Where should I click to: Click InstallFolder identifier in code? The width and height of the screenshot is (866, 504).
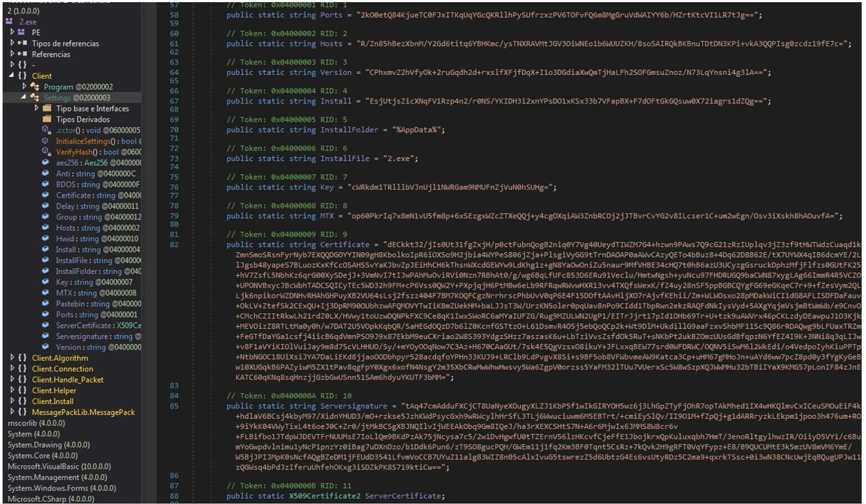349,129
